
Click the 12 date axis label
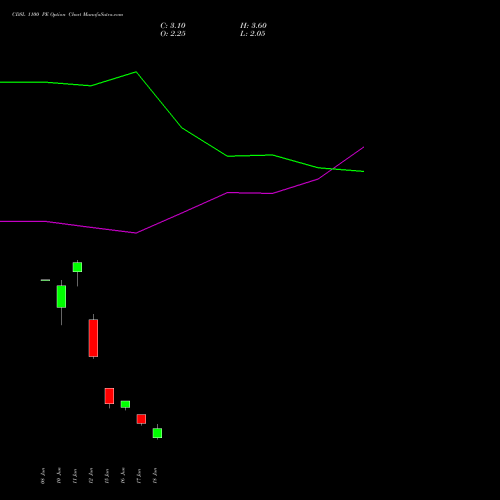coord(91,476)
